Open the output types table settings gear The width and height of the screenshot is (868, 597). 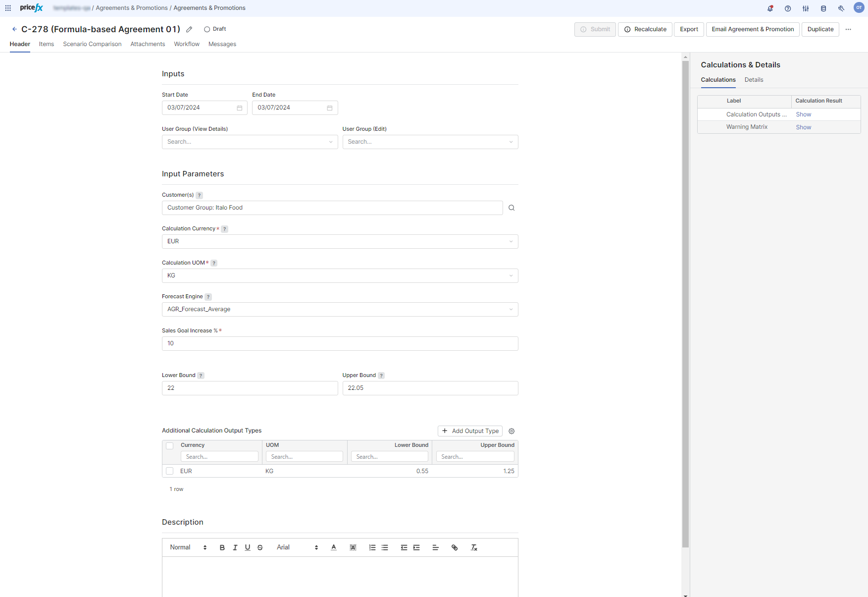tap(511, 431)
